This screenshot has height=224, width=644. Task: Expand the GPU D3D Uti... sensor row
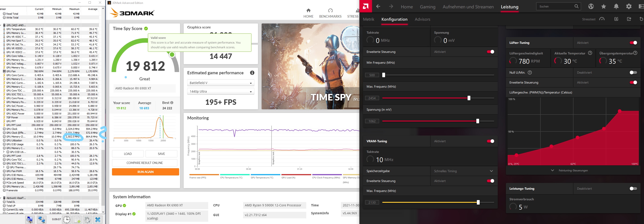tap(4, 152)
